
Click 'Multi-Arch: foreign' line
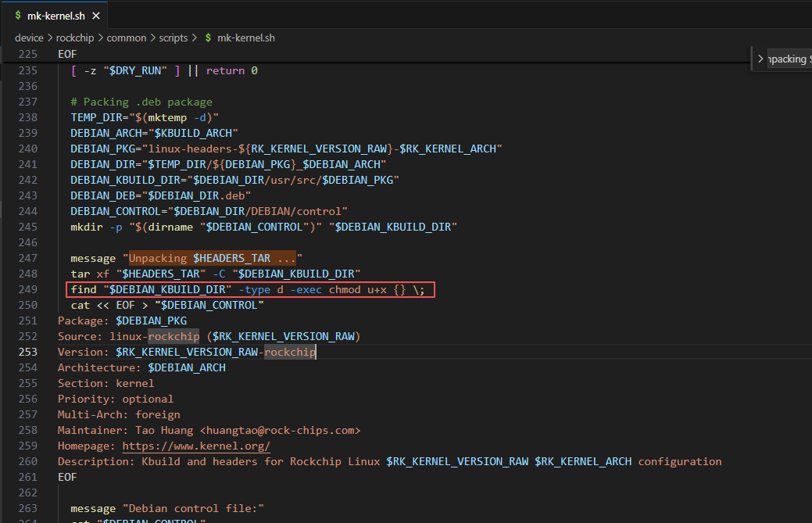119,415
